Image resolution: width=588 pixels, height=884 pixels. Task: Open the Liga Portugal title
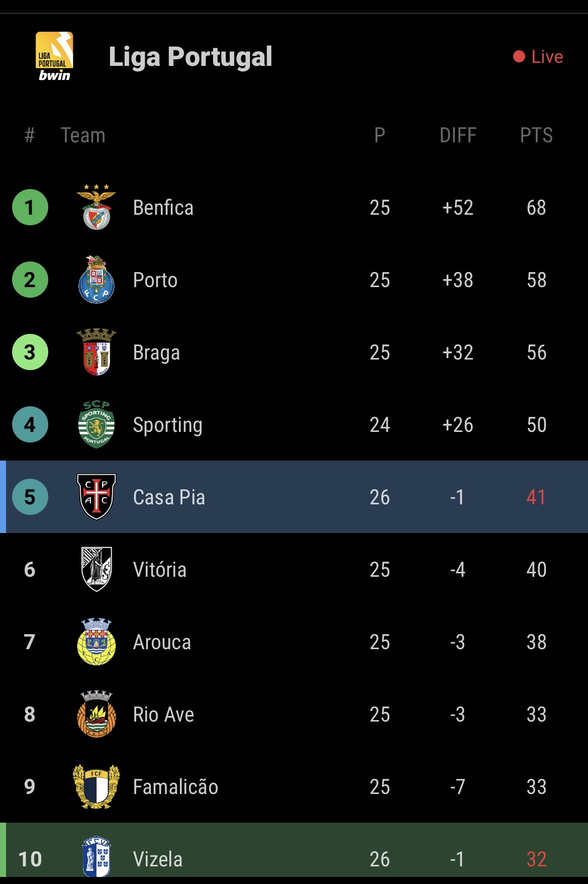190,57
